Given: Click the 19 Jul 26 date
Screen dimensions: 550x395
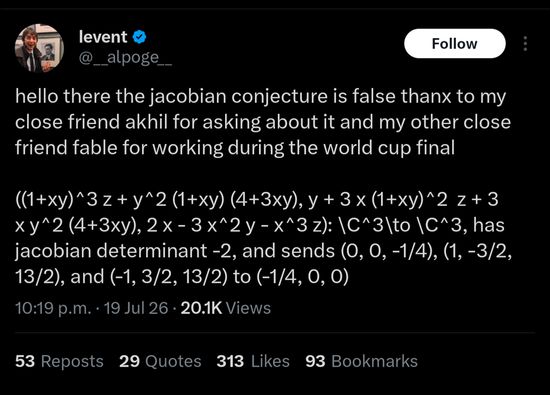Looking at the screenshot, I should pyautogui.click(x=136, y=308).
